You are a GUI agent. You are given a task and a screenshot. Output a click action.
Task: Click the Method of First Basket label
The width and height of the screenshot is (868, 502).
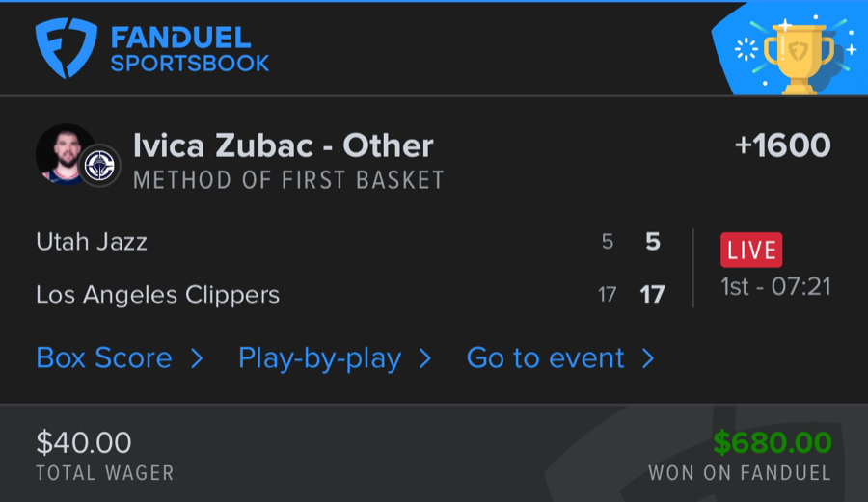(288, 180)
